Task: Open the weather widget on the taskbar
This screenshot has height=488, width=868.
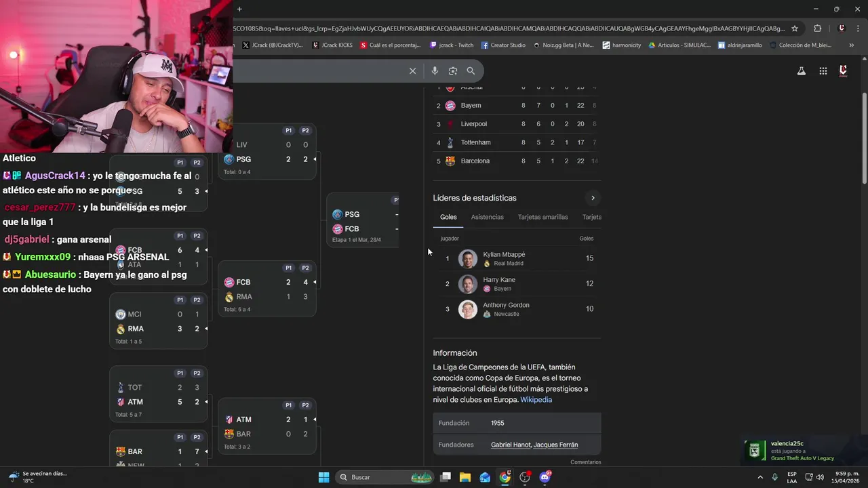Action: coord(37,477)
